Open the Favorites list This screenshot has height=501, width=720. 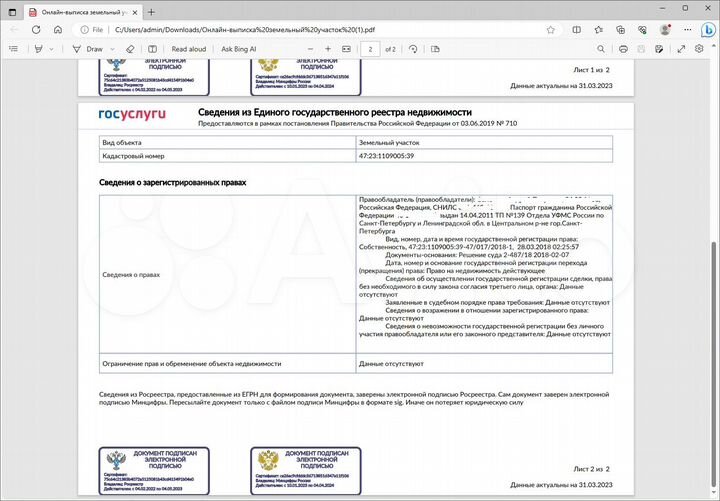(598, 30)
